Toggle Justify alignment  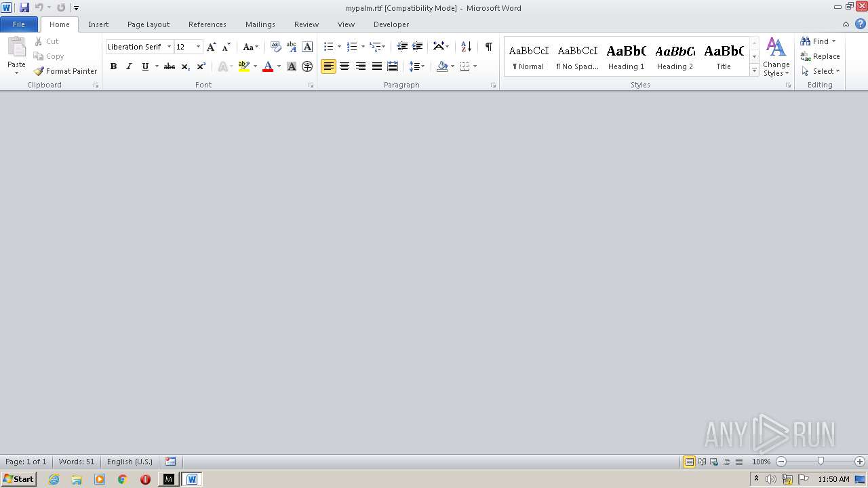(376, 66)
